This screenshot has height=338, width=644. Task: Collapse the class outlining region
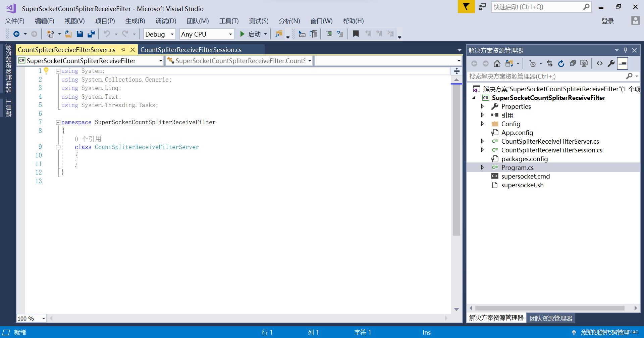click(58, 147)
